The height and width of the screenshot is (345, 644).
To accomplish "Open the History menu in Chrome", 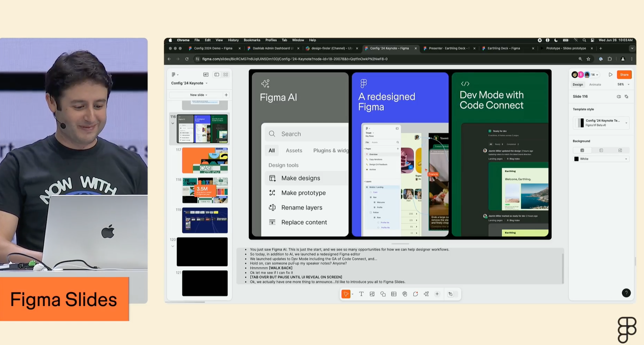I will pyautogui.click(x=233, y=40).
